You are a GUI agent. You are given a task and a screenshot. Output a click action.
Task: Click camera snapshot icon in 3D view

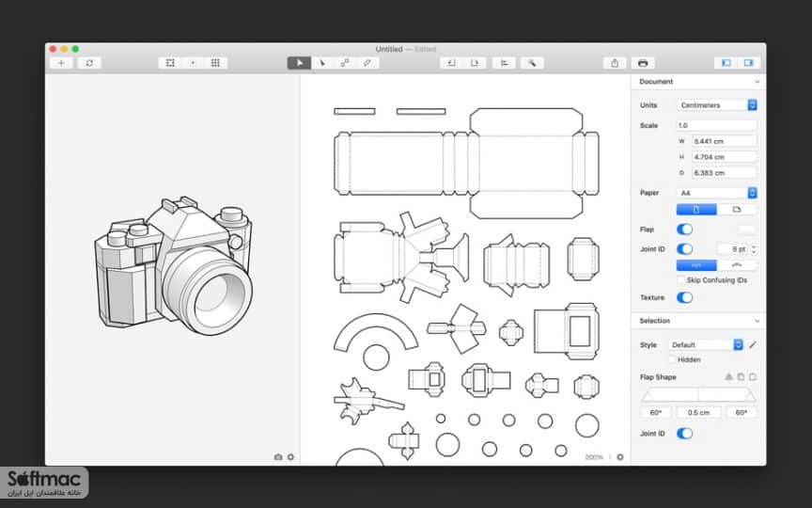pyautogui.click(x=278, y=457)
